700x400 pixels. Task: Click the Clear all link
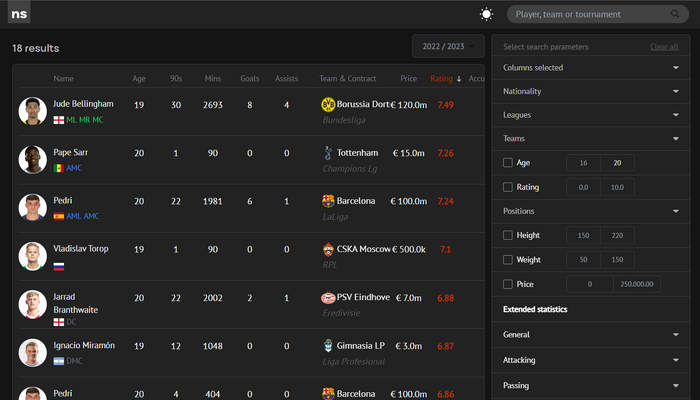point(664,47)
